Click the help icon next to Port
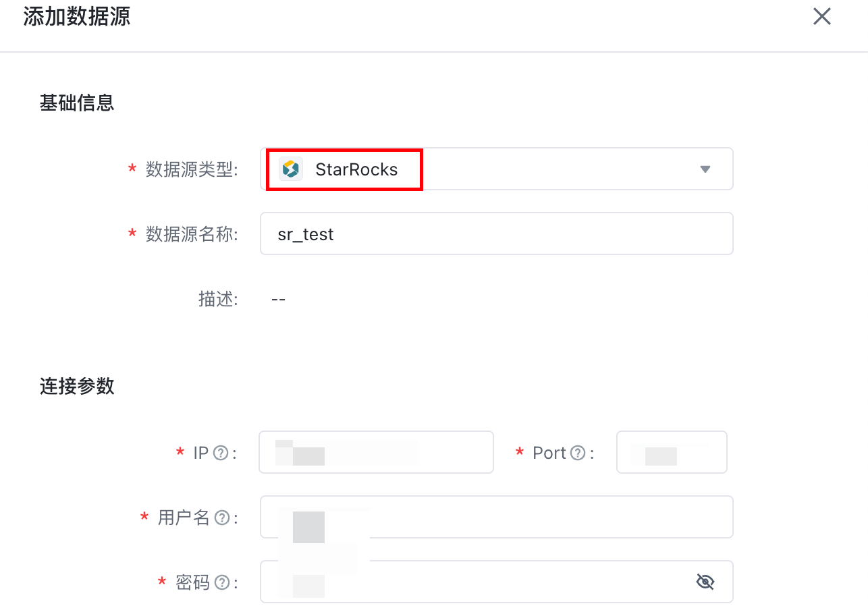Screen dimensions: 868x610 [578, 453]
